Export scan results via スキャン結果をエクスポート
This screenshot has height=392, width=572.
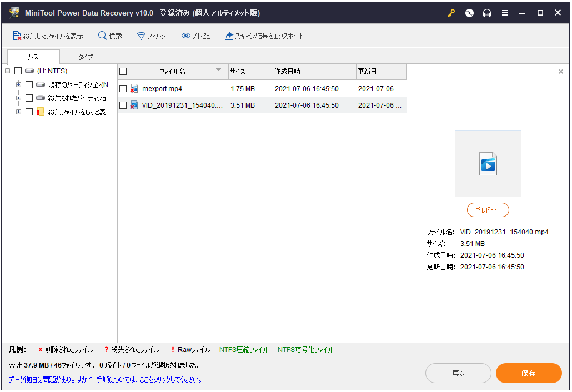point(264,36)
